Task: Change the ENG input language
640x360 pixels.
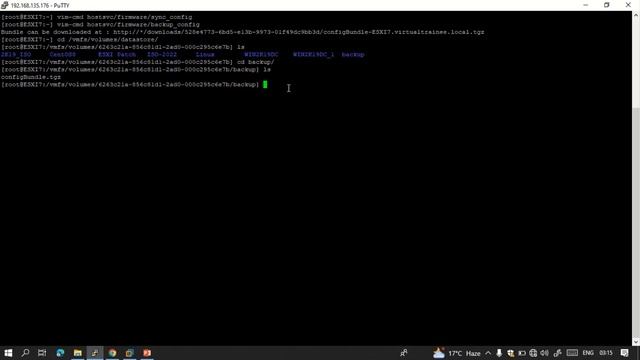Action: point(588,353)
